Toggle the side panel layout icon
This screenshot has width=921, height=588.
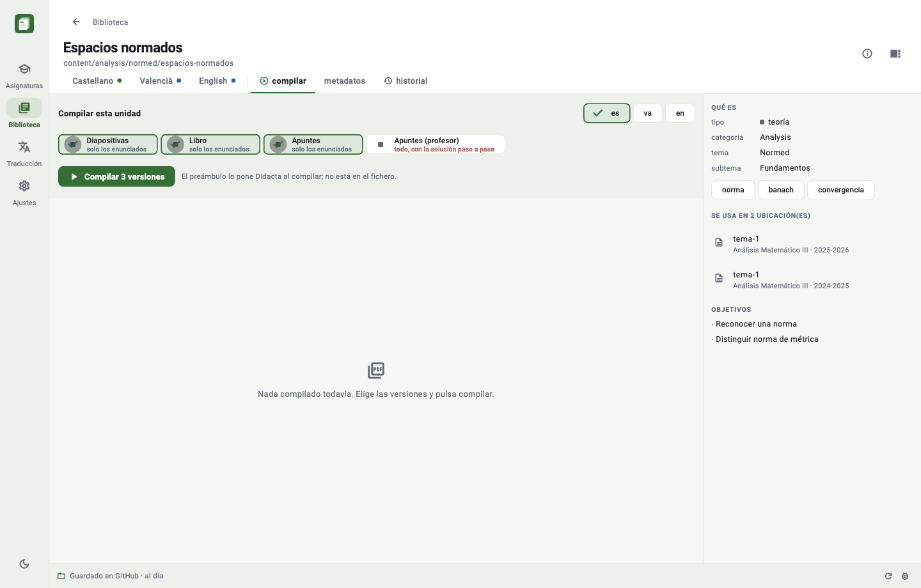tap(895, 54)
